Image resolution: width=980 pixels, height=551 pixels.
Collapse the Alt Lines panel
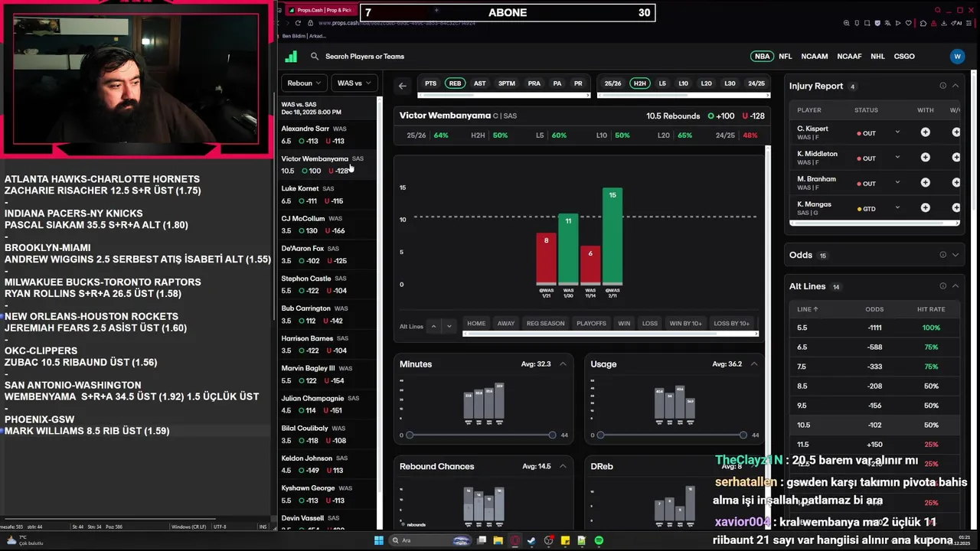(955, 286)
